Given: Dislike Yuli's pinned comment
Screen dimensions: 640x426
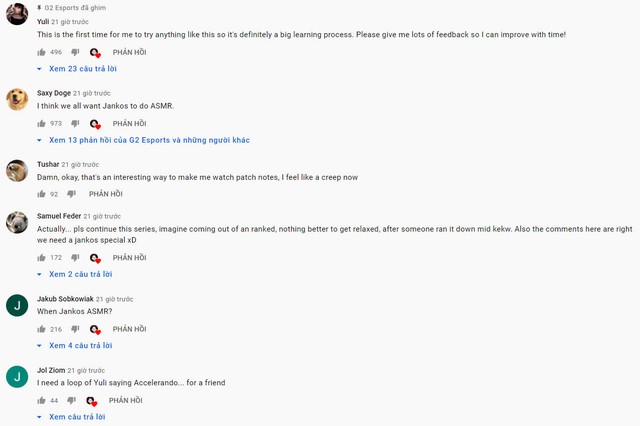Looking at the screenshot, I should [75, 52].
